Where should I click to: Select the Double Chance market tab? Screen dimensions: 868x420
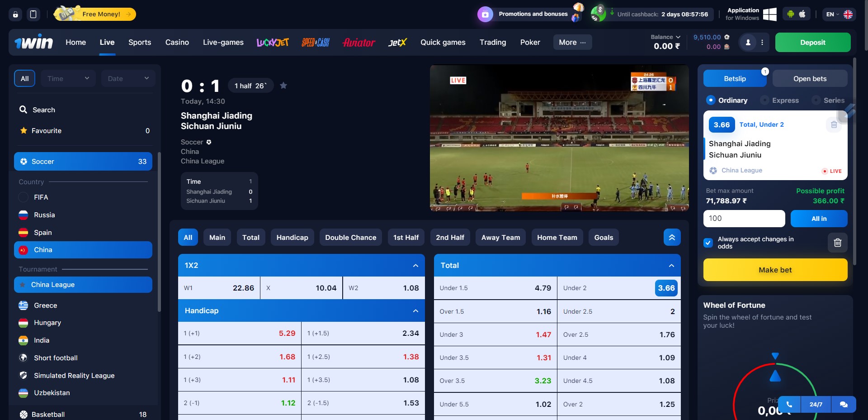pyautogui.click(x=350, y=238)
